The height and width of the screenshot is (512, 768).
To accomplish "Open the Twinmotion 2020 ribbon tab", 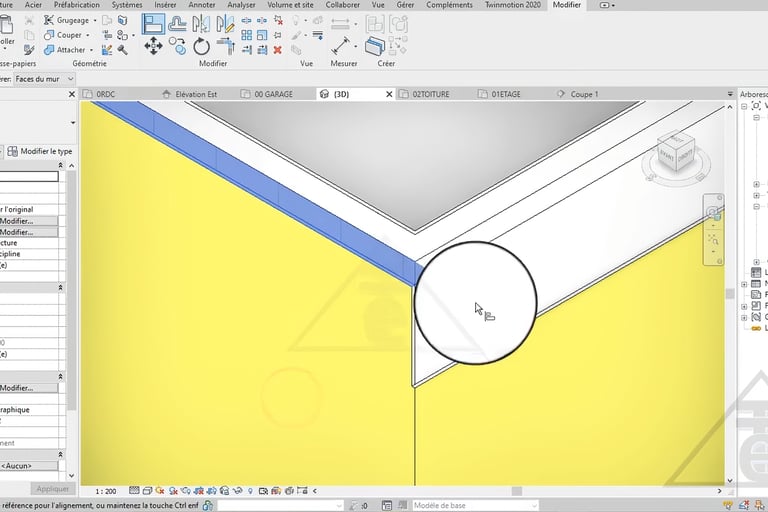I will coord(513,5).
